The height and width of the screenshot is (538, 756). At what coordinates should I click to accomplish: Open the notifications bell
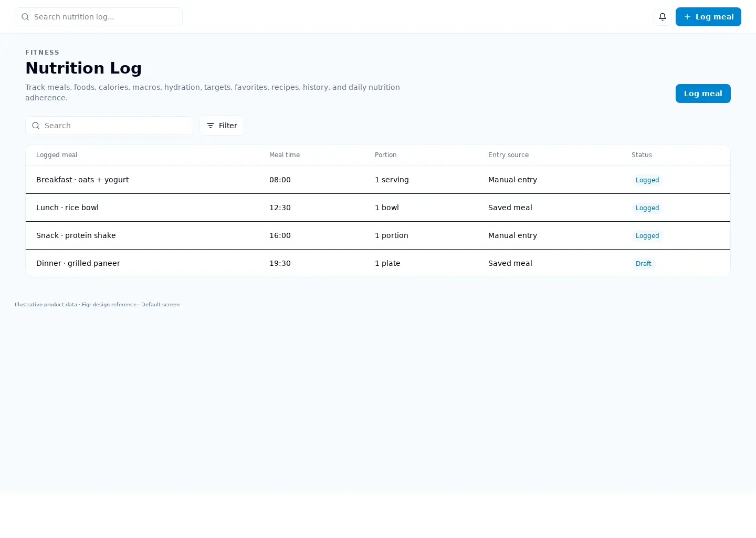point(663,17)
